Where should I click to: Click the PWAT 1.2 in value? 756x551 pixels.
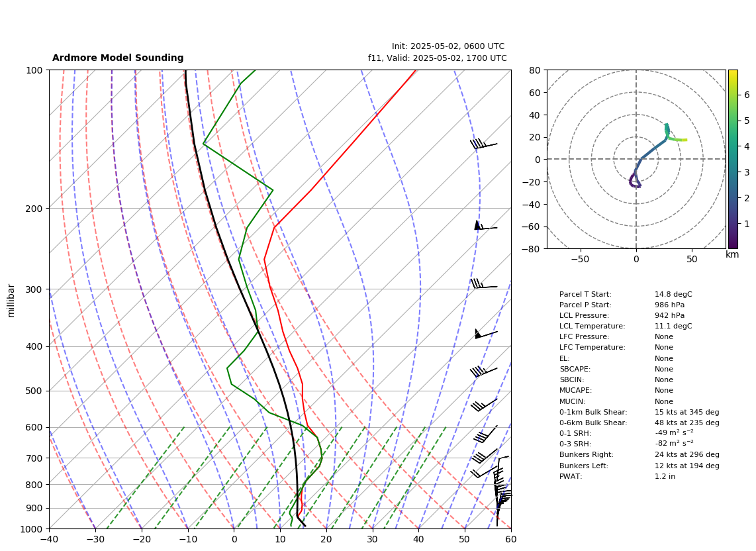click(x=665, y=476)
